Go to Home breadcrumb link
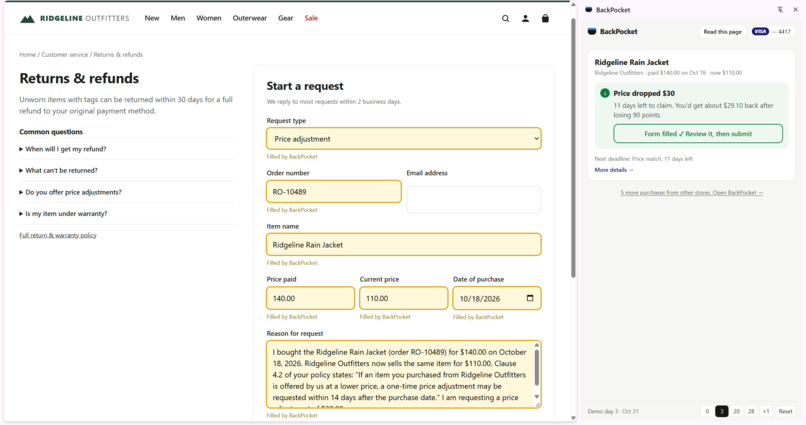This screenshot has height=425, width=806. pyautogui.click(x=27, y=54)
